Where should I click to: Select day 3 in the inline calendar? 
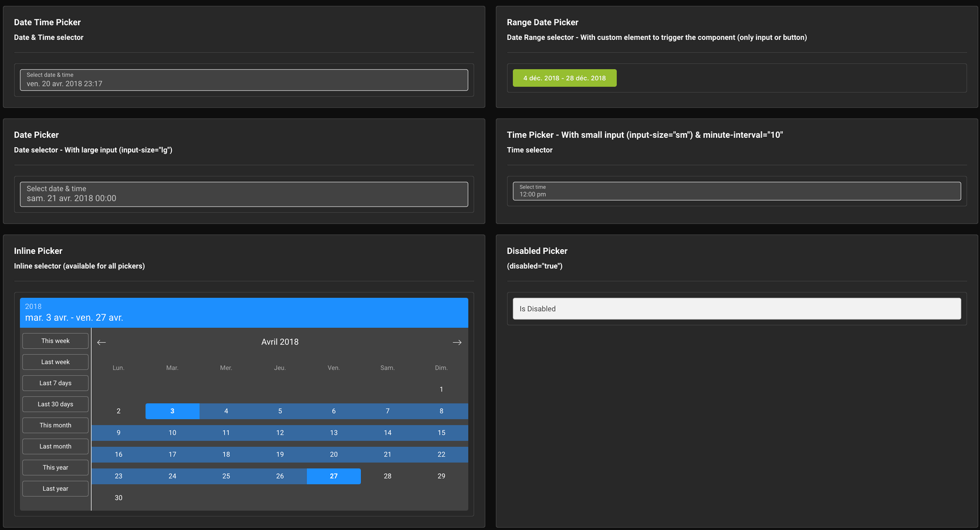click(172, 411)
